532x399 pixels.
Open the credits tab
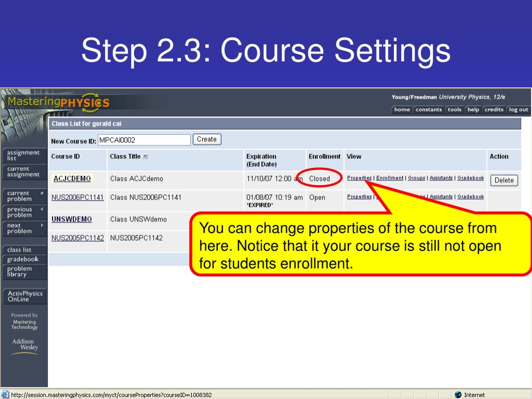tap(494, 110)
